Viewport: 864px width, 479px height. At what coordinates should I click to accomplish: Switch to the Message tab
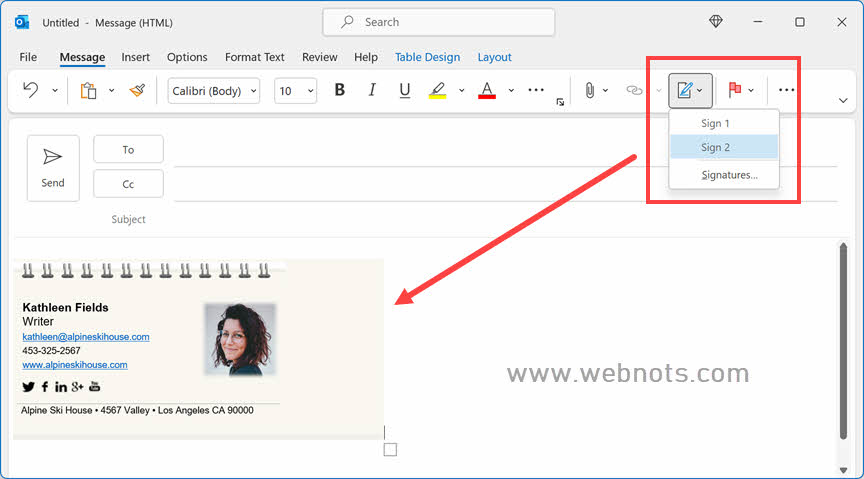click(82, 57)
